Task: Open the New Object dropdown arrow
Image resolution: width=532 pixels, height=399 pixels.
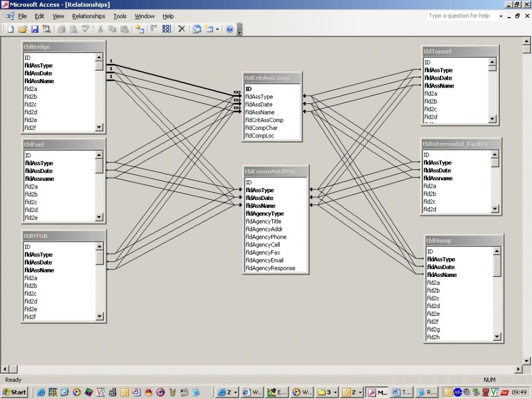Action: (217, 29)
